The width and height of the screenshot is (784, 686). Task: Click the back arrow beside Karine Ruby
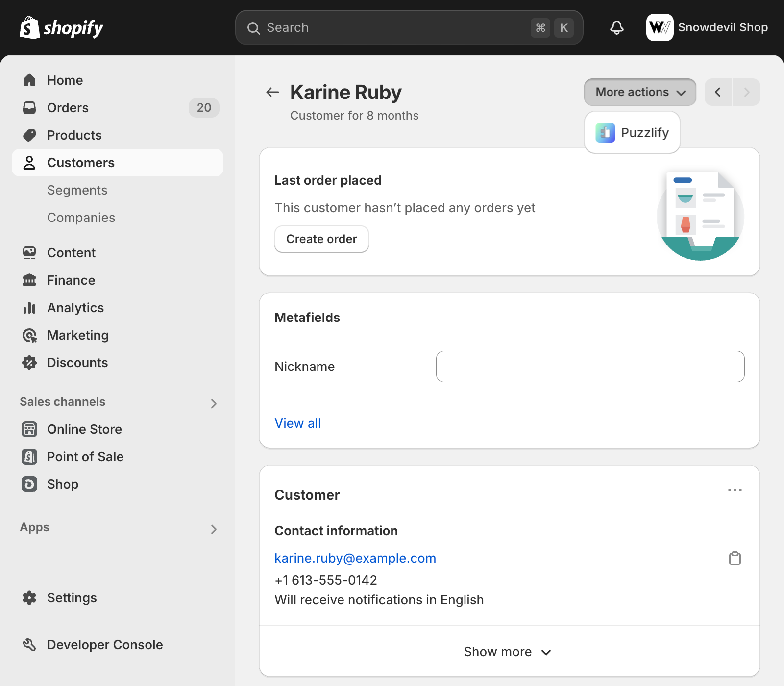click(272, 92)
